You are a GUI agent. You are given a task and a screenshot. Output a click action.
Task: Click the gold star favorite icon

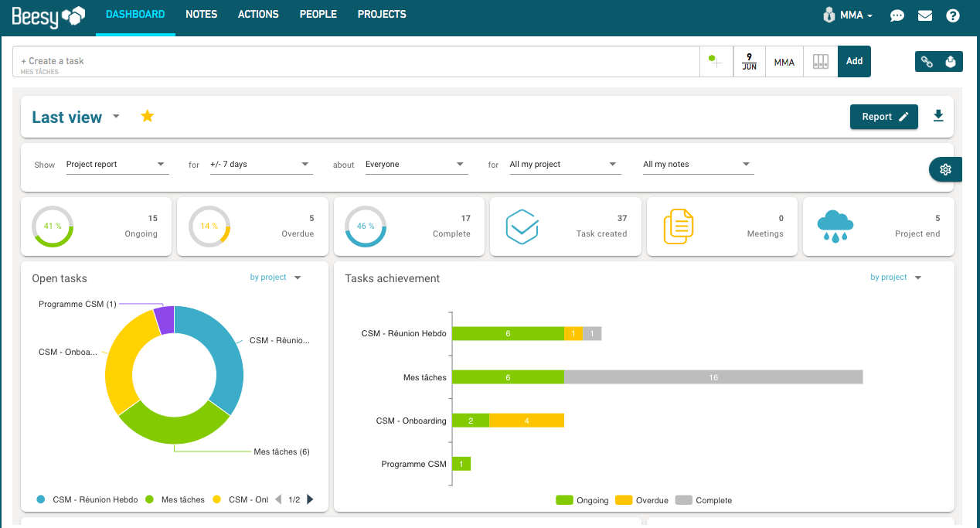(148, 117)
